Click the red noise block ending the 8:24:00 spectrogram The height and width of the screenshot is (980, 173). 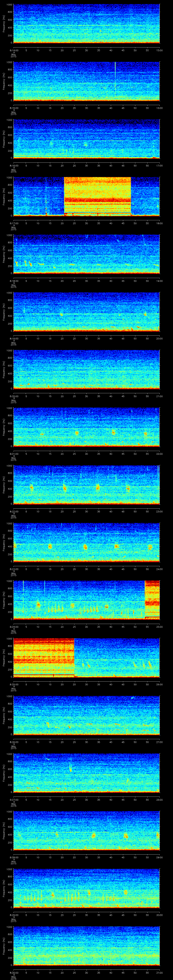(152, 600)
